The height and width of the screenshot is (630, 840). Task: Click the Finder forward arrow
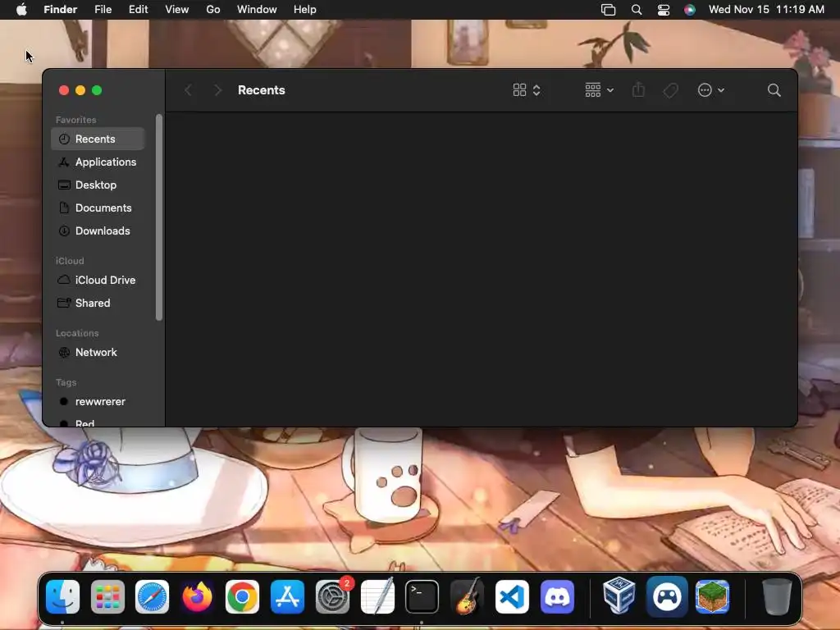(217, 90)
